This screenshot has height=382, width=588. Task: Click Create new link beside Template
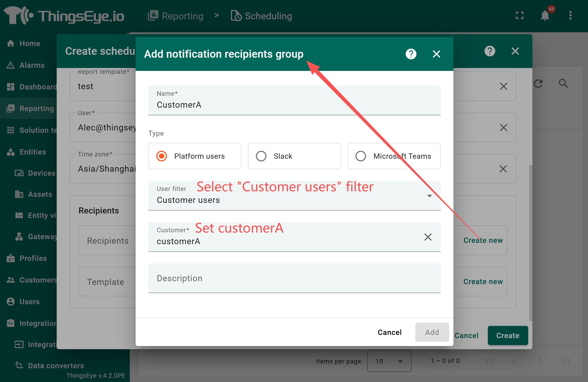click(x=483, y=281)
